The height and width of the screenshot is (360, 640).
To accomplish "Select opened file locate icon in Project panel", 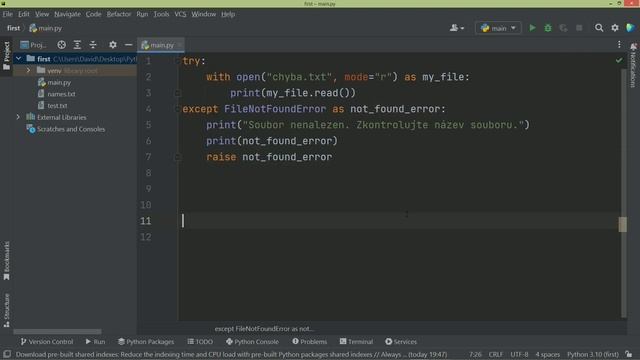I will (x=61, y=45).
